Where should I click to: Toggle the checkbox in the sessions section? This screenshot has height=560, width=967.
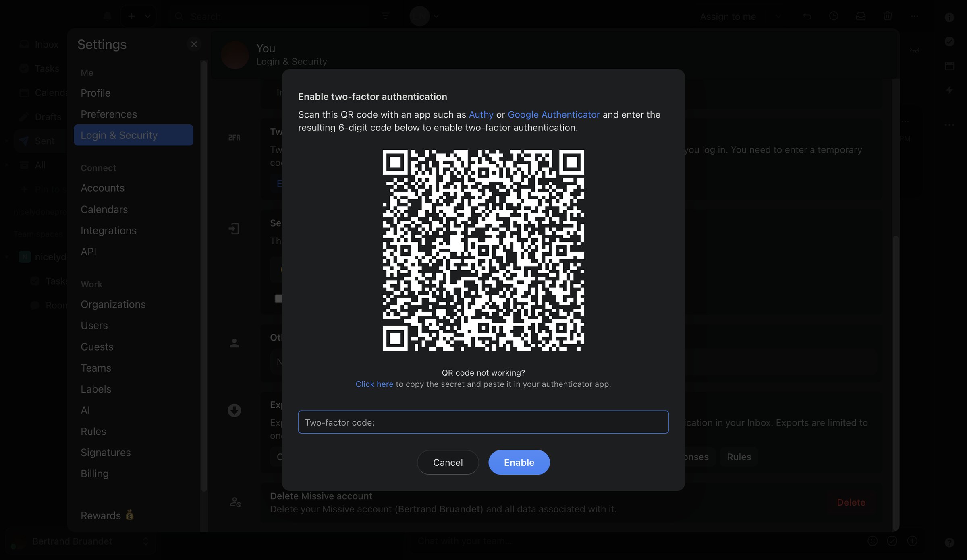tap(278, 299)
